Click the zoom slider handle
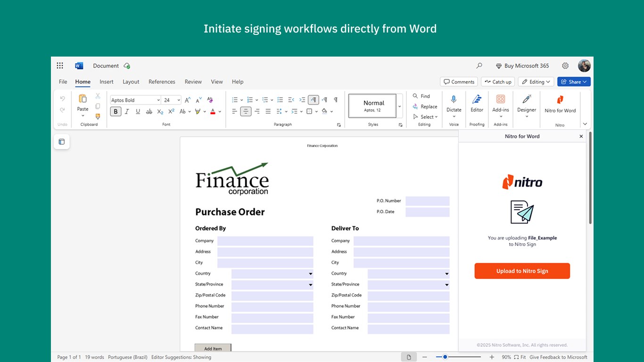Viewport: 644px width, 362px height. [x=445, y=357]
